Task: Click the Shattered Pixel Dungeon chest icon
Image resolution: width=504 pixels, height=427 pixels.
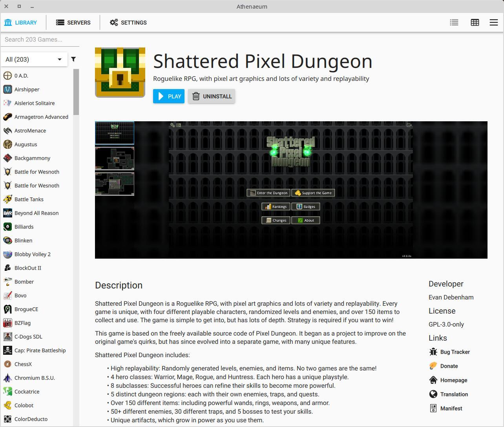Action: click(x=120, y=73)
